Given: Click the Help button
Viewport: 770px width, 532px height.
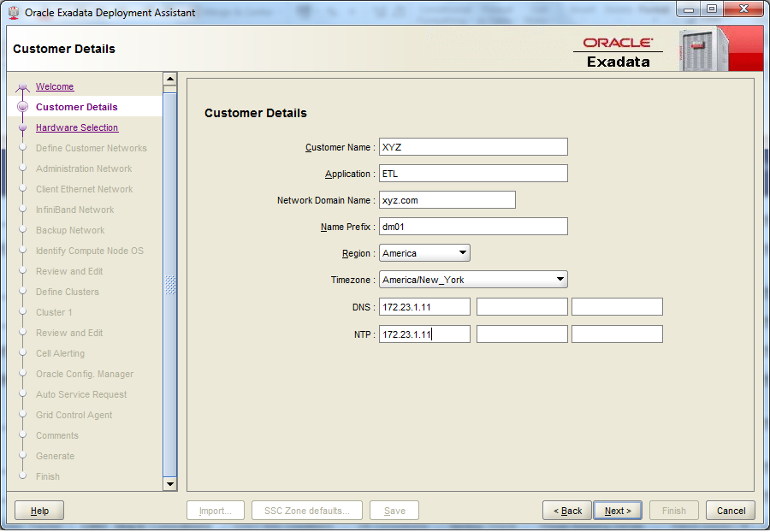Looking at the screenshot, I should coord(39,511).
